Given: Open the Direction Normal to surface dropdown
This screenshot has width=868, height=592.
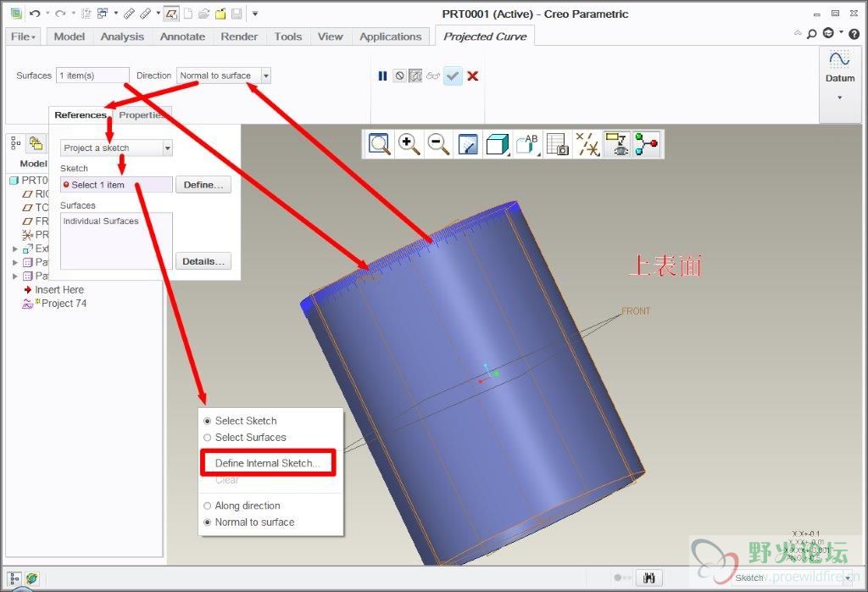Looking at the screenshot, I should click(265, 75).
